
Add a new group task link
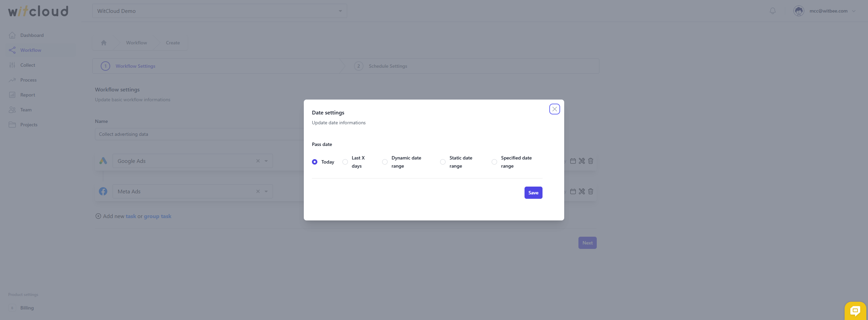coord(158,216)
